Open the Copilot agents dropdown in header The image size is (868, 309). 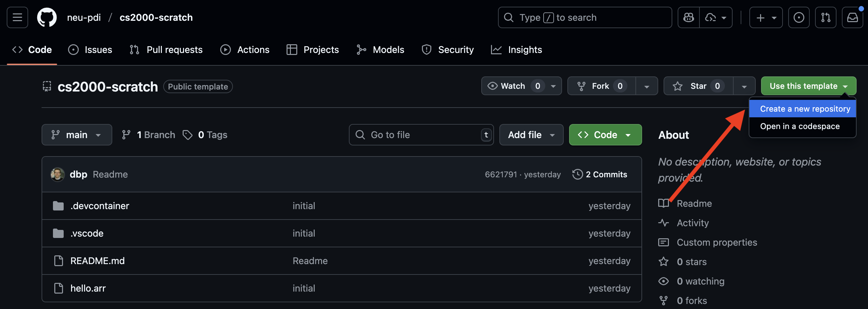716,17
